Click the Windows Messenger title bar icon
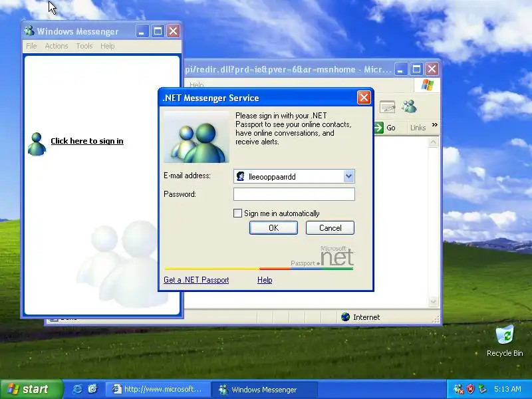The width and height of the screenshot is (532, 399). pos(29,31)
